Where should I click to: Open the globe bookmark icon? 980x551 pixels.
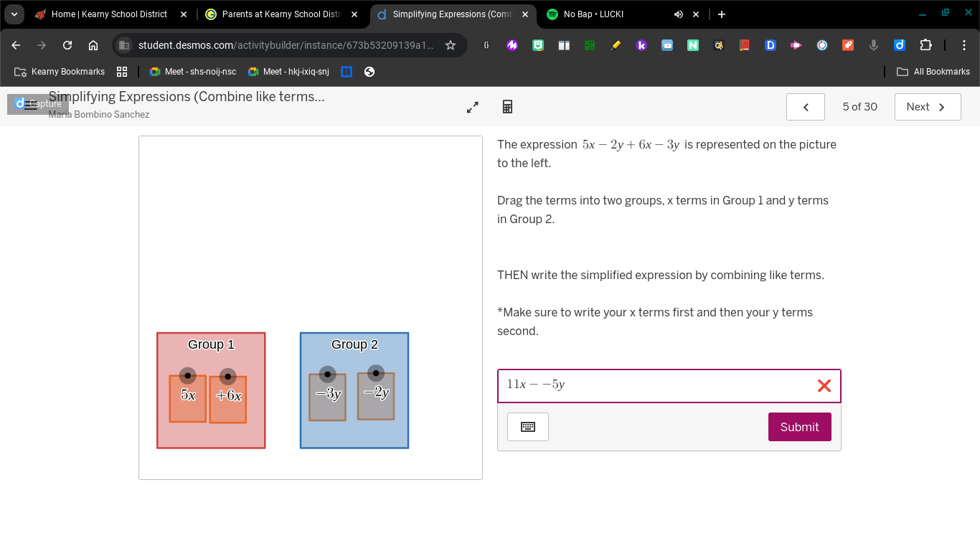[369, 72]
